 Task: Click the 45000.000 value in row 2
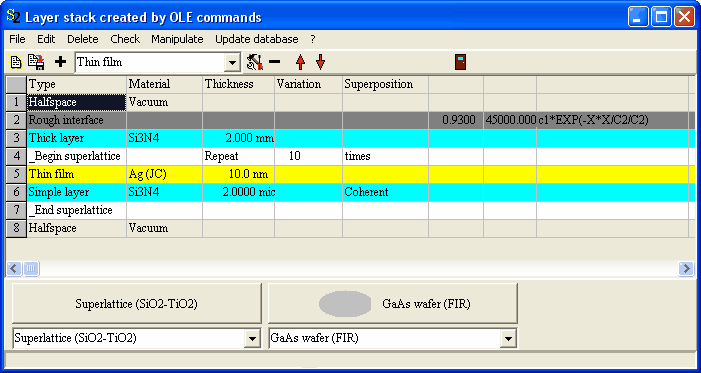(510, 120)
